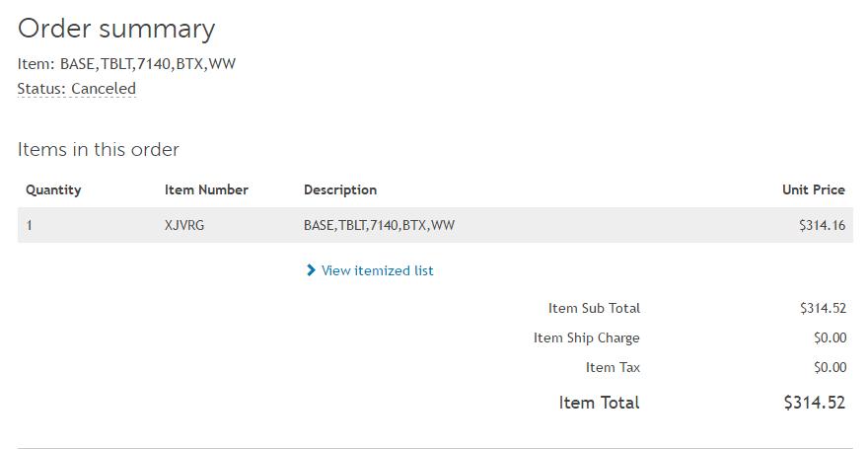This screenshot has height=449, width=868.
Task: Click the Quantity column header
Action: click(53, 189)
